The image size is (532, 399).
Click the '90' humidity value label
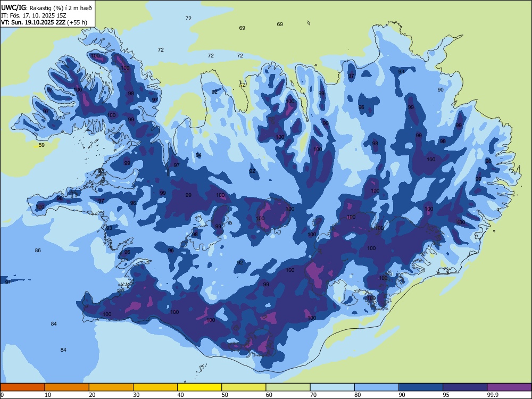(440, 89)
